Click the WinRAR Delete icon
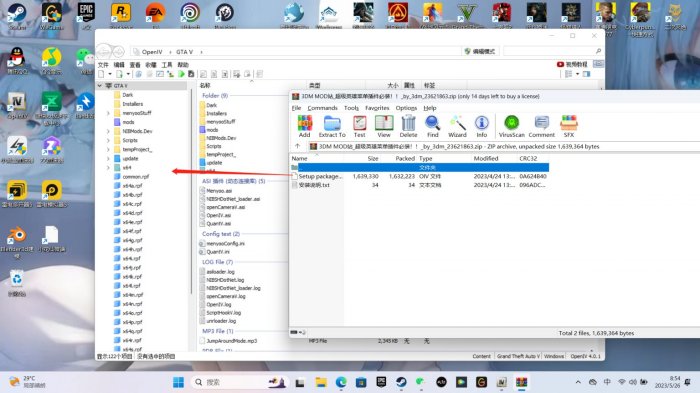The width and height of the screenshot is (700, 393). 408,126
